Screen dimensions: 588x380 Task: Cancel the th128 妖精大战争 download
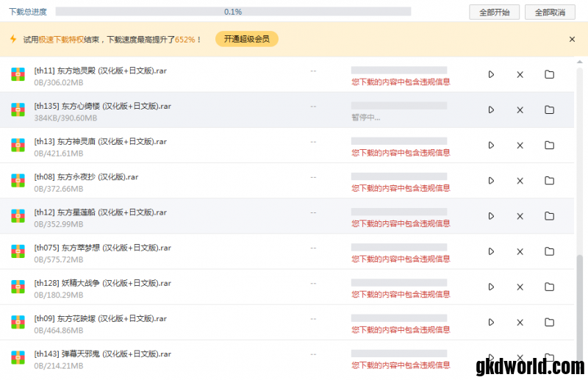point(520,287)
